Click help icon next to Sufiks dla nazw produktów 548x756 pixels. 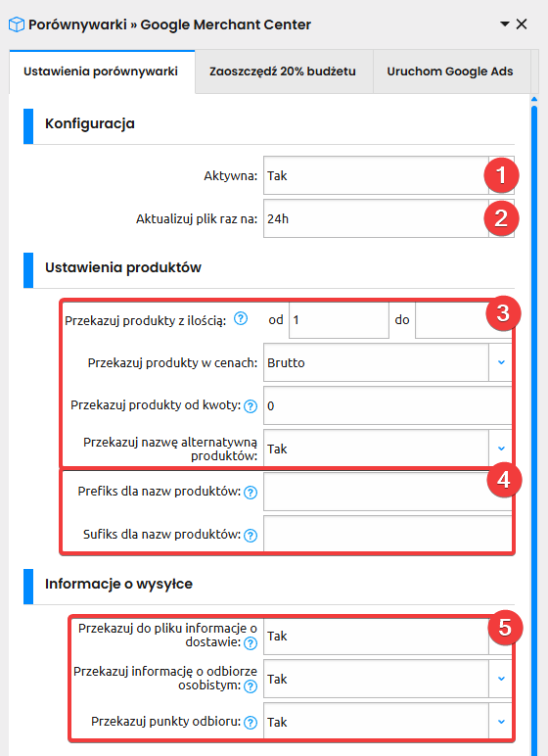click(251, 536)
